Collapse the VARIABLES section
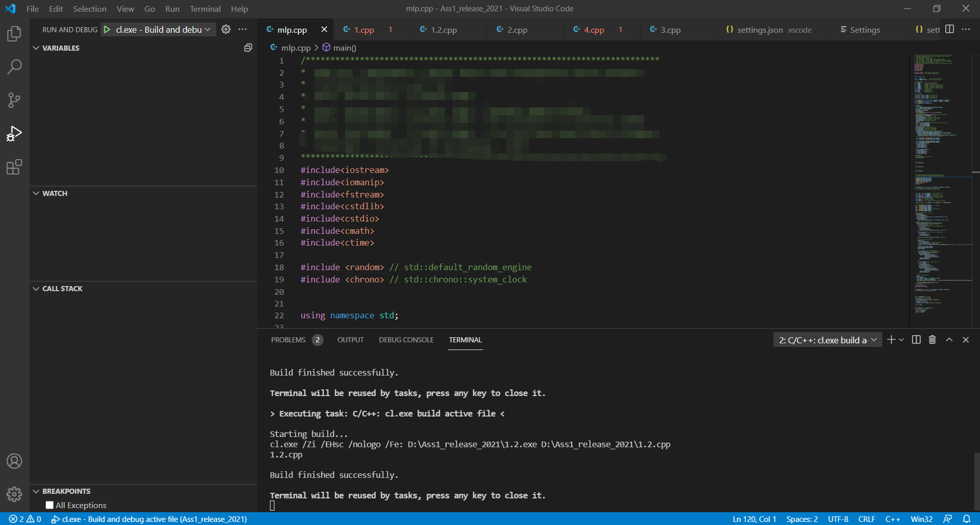This screenshot has height=525, width=980. (36, 48)
